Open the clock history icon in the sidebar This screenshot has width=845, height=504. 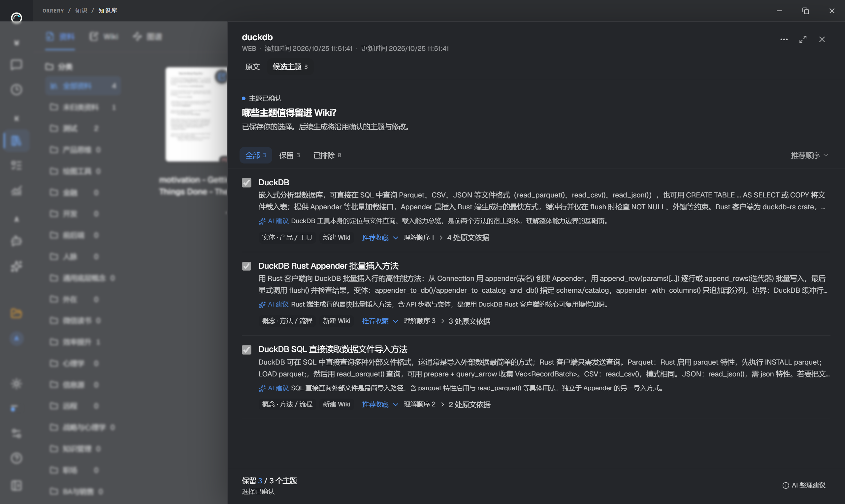[x=16, y=90]
